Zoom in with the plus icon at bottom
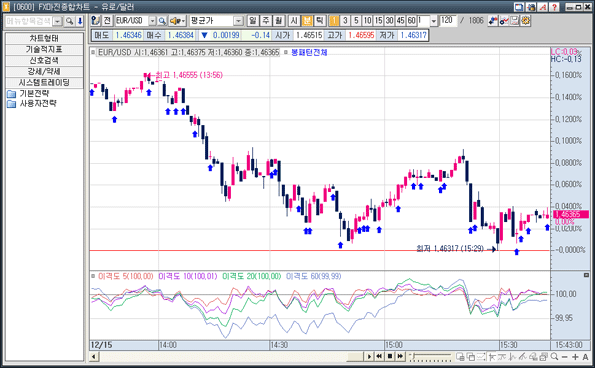The image size is (595, 368). coord(575,357)
